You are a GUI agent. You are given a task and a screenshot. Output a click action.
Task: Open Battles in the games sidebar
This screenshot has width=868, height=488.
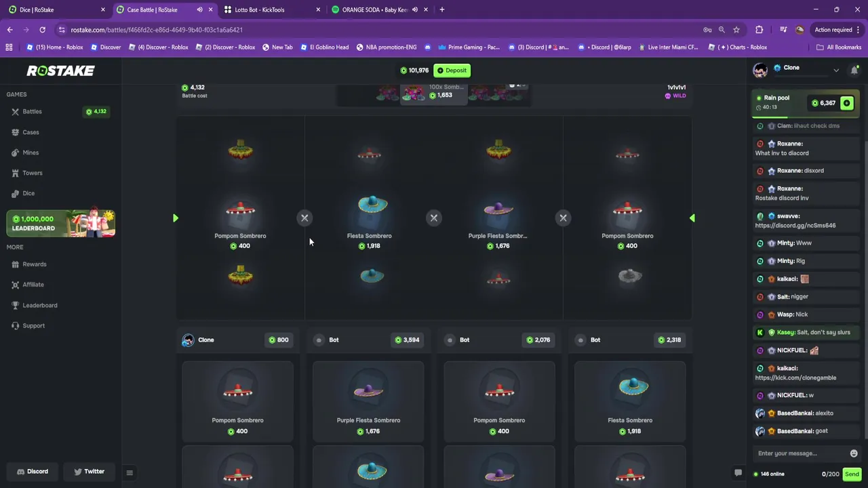pos(32,111)
